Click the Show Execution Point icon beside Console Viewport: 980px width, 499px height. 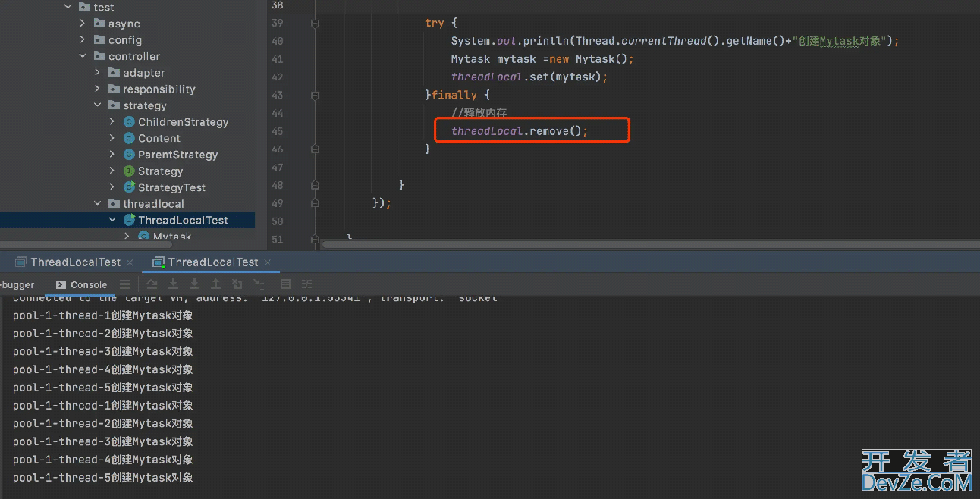(124, 284)
